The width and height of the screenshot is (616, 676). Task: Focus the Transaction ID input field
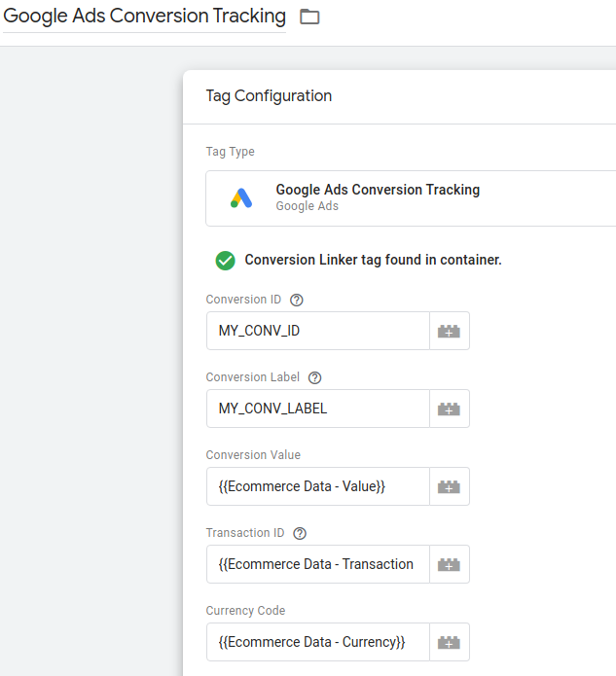click(x=317, y=564)
